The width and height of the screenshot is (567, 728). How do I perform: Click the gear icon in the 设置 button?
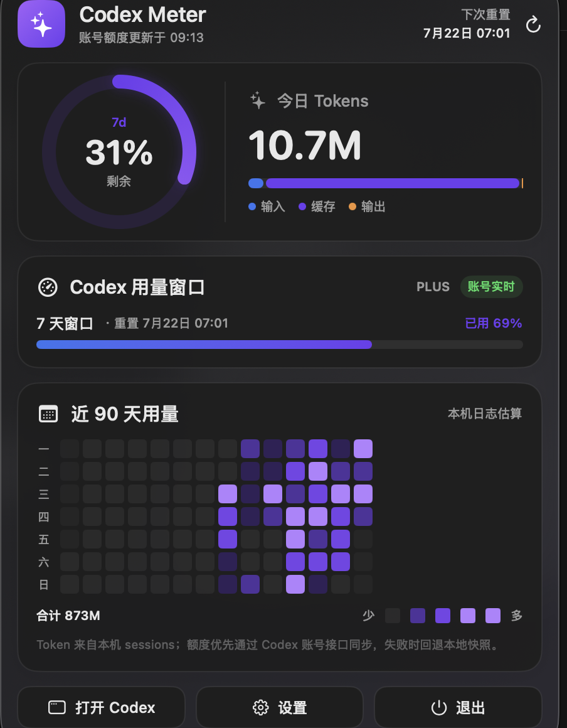[x=260, y=707]
